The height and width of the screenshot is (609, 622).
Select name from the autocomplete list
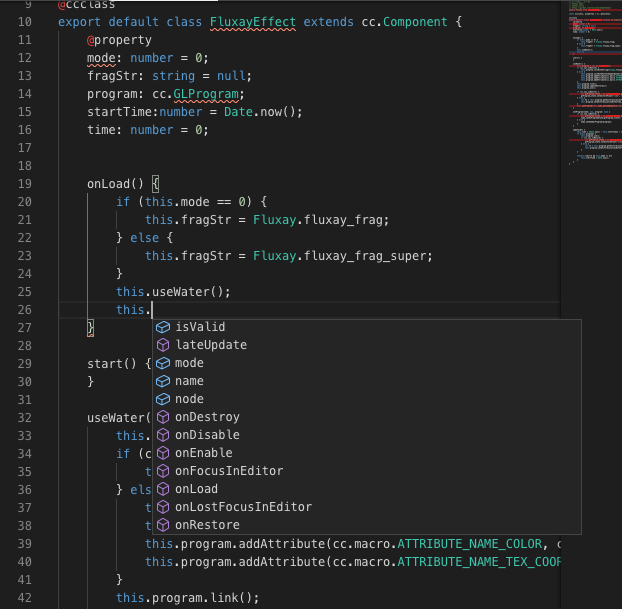(367, 381)
